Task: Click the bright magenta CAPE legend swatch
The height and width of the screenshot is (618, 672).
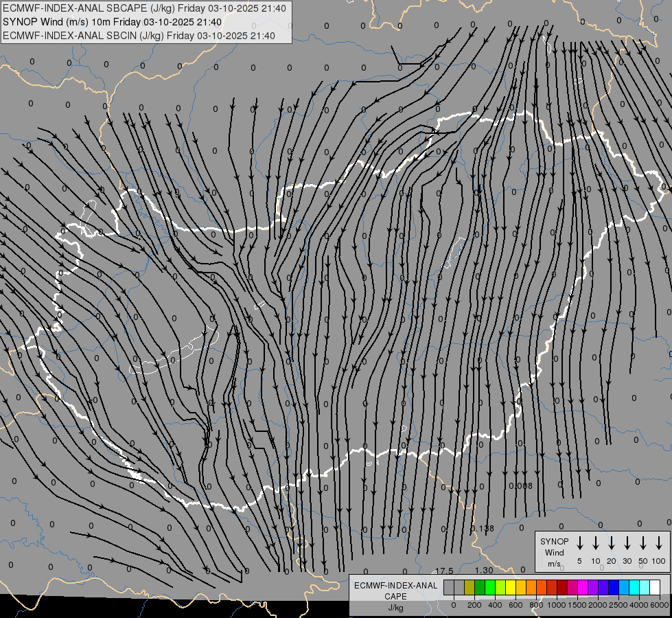Action: tap(583, 587)
